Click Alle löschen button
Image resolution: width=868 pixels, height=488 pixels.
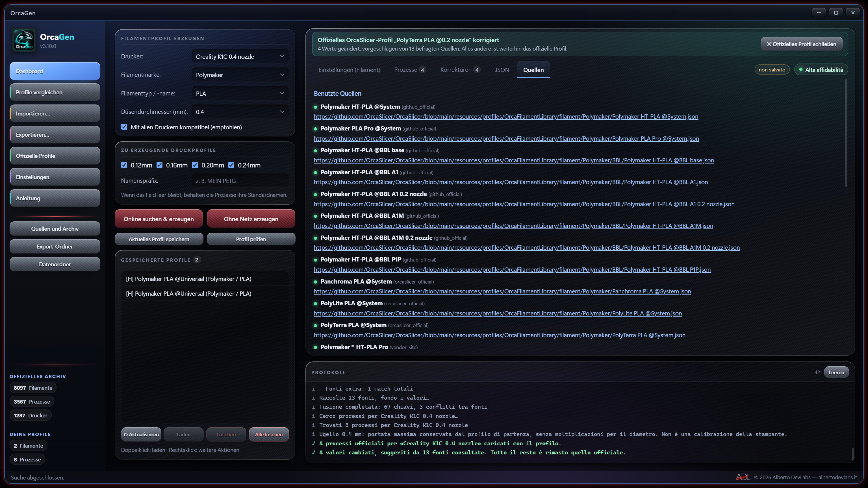[269, 434]
